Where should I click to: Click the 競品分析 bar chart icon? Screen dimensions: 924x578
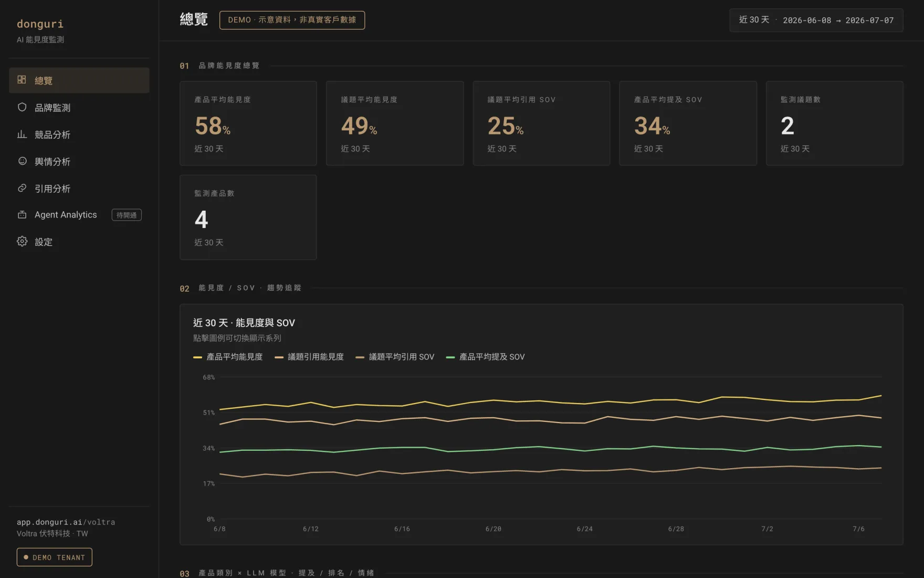(22, 135)
